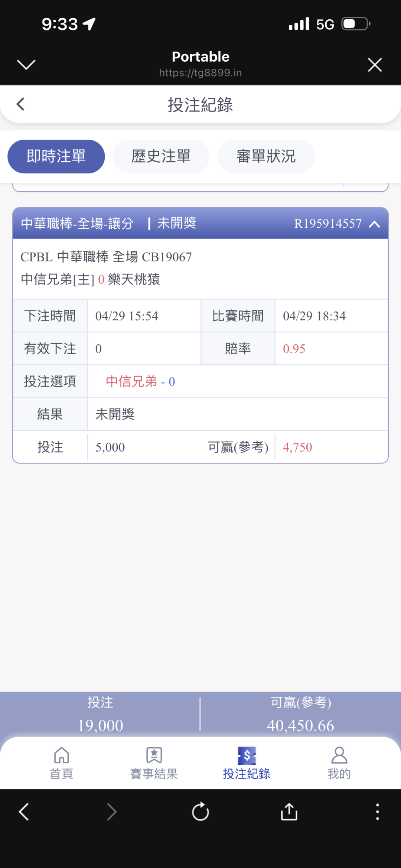Tap the tg8899.in URL text
The height and width of the screenshot is (868, 401).
tap(200, 73)
